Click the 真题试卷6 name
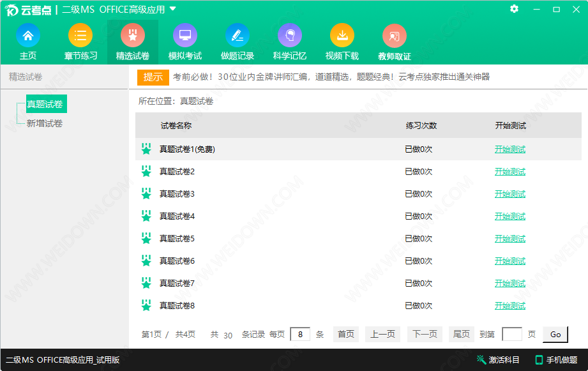Image resolution: width=588 pixels, height=371 pixels. tap(177, 261)
